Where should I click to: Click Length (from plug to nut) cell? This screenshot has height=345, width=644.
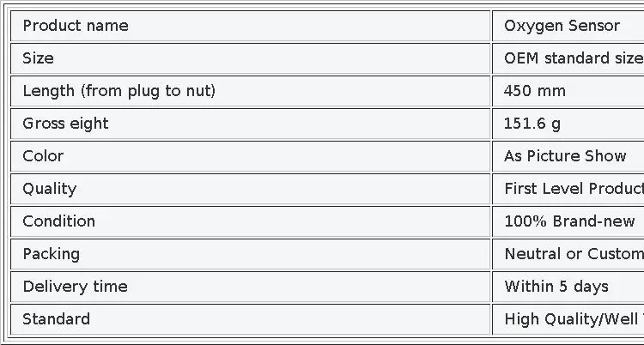coord(251,91)
